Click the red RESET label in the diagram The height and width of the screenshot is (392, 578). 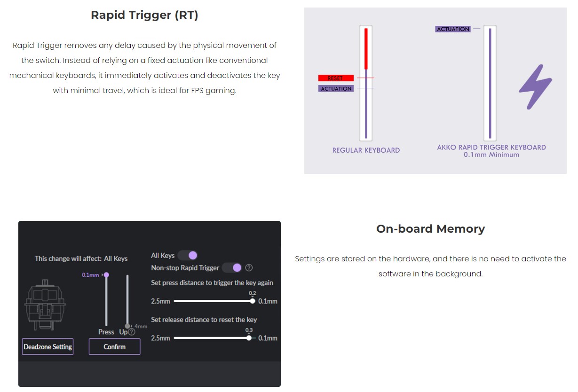click(336, 78)
